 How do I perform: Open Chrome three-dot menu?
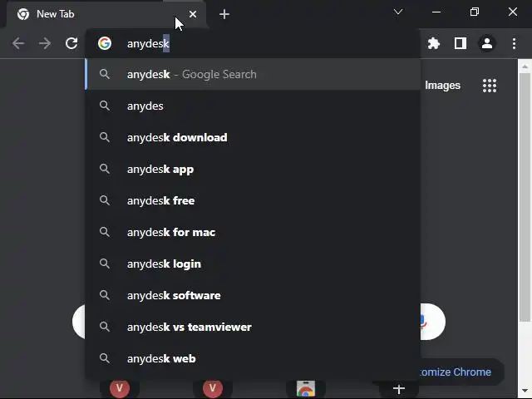coord(514,43)
